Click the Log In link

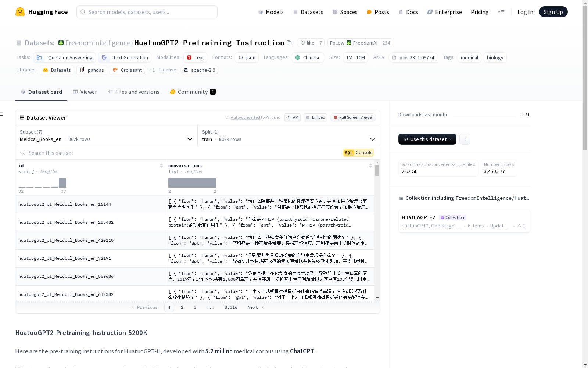point(525,12)
